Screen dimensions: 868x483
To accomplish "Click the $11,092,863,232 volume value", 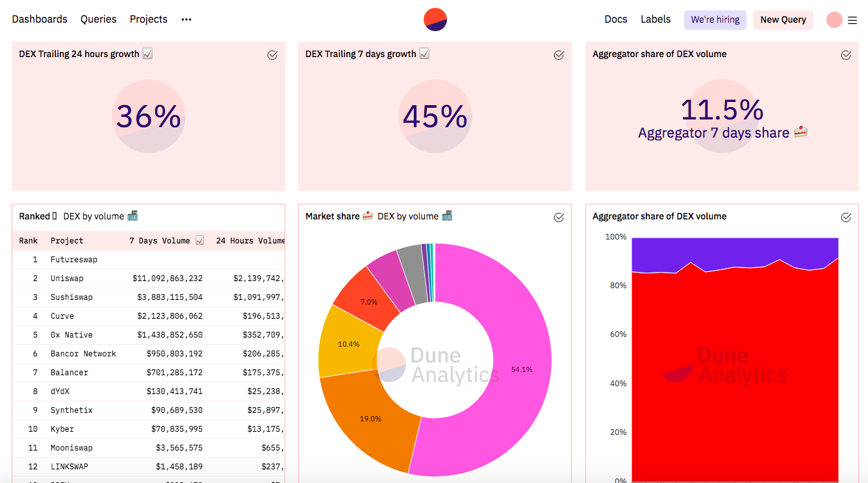I will pos(168,279).
